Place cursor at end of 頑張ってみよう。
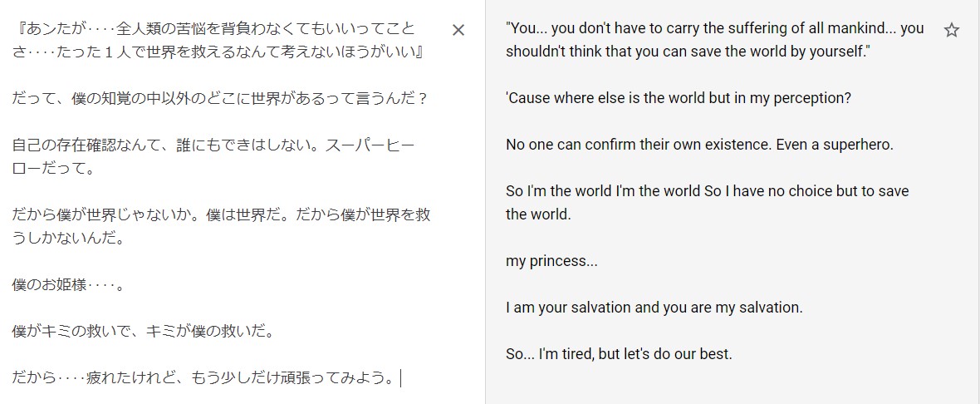This screenshot has width=980, height=404. (399, 378)
